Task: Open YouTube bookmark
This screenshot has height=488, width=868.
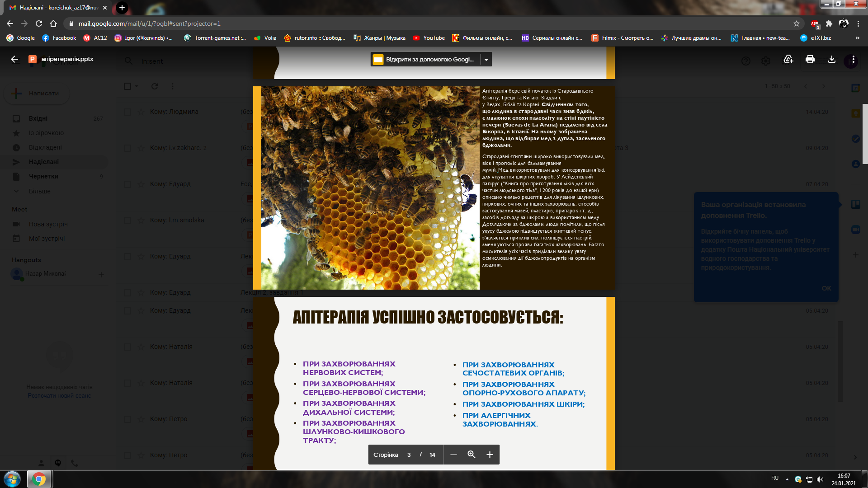Action: [x=429, y=38]
